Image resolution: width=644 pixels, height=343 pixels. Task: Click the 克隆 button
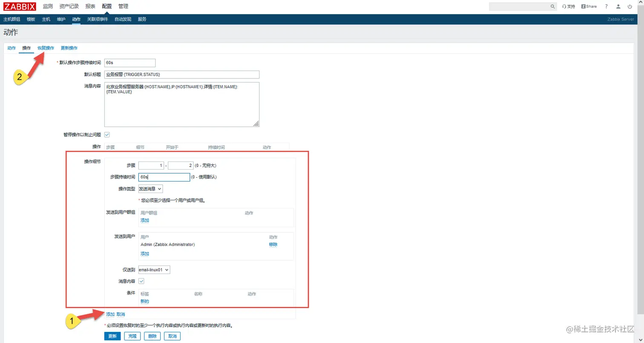(x=132, y=336)
